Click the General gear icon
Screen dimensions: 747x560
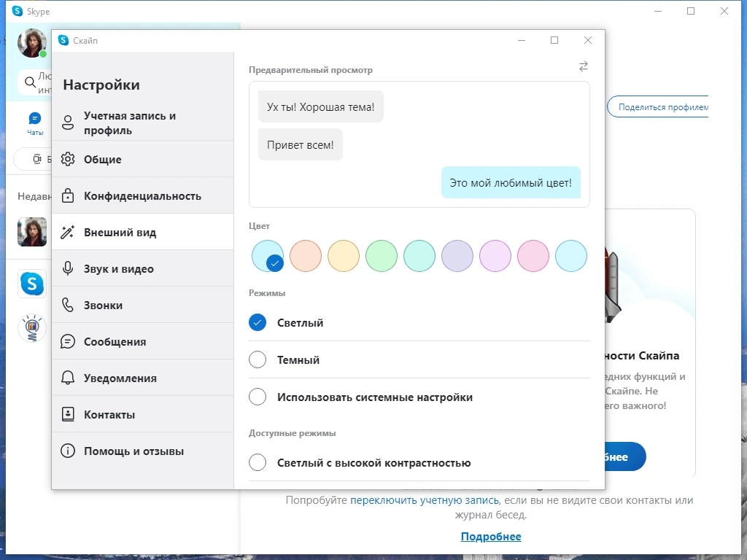[x=68, y=159]
